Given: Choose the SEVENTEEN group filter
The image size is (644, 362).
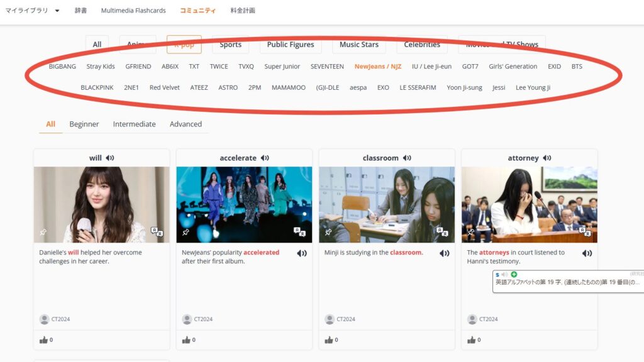Looking at the screenshot, I should click(327, 66).
